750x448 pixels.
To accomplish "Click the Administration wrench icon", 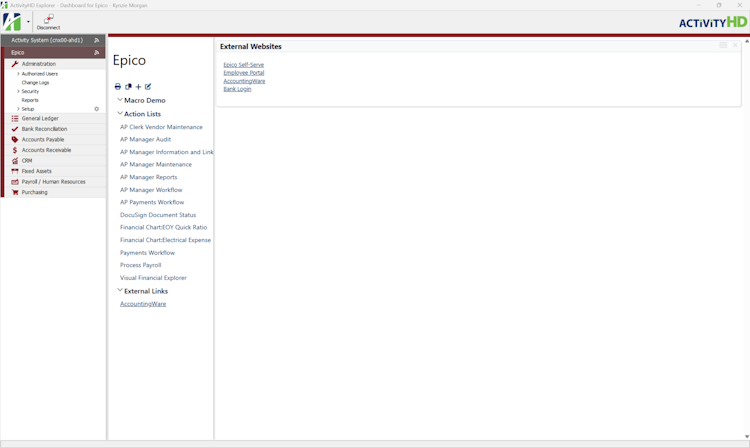I will (x=15, y=64).
